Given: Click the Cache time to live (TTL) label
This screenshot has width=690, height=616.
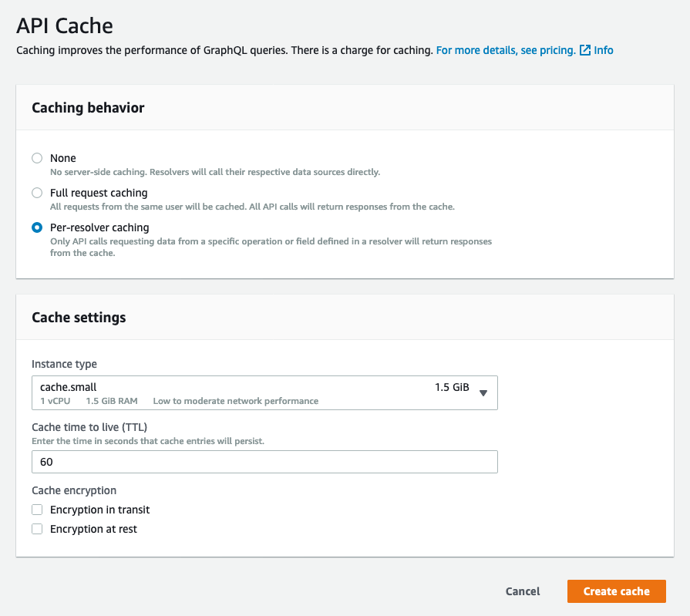Looking at the screenshot, I should point(89,427).
